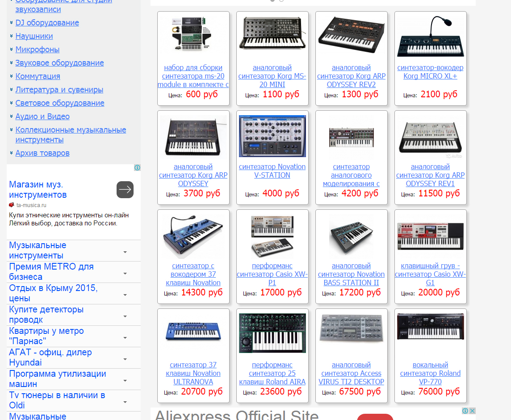Open AdChoices info icon on Aliexpress banner
The width and height of the screenshot is (511, 420).
pos(465,411)
